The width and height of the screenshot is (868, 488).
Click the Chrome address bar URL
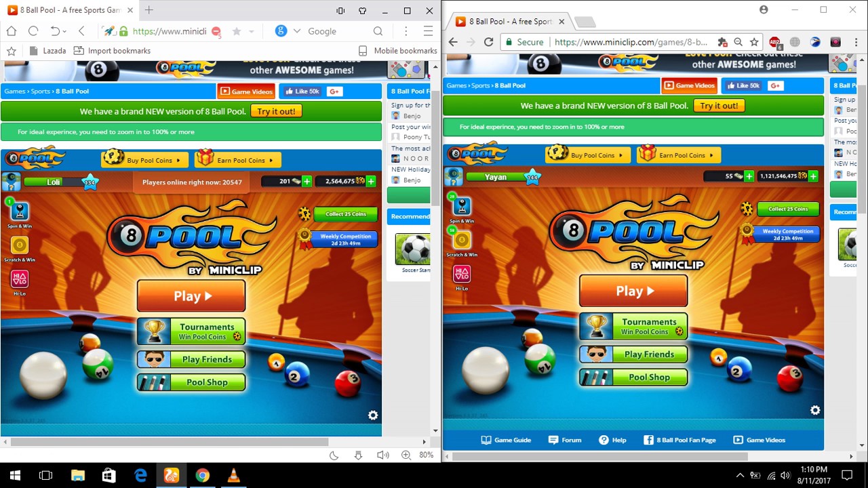click(x=631, y=42)
